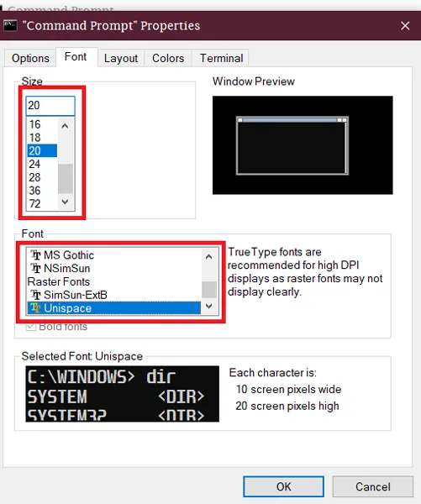Screen dimensions: 421x504
Task: Select highlighted size 20 in list
Action: 42,150
